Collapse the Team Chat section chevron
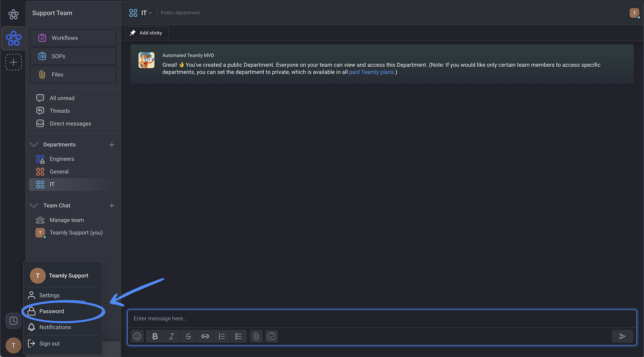Screen dimensions: 644x357 tap(34, 205)
